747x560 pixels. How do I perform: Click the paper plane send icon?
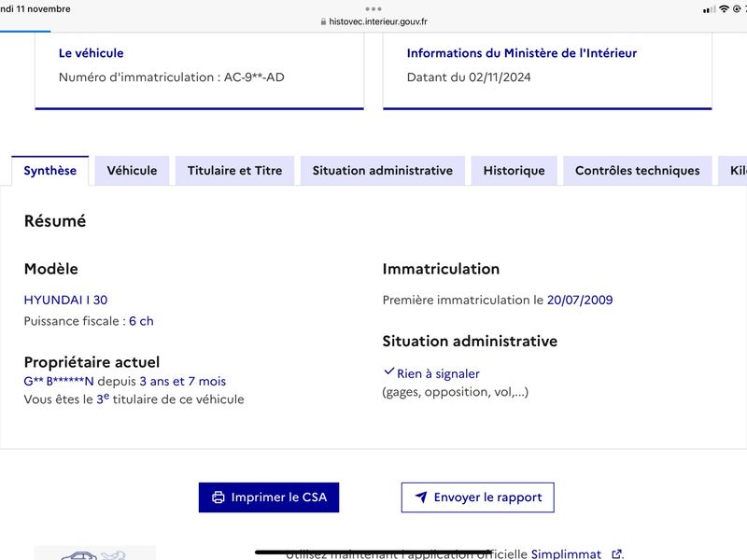(x=421, y=497)
